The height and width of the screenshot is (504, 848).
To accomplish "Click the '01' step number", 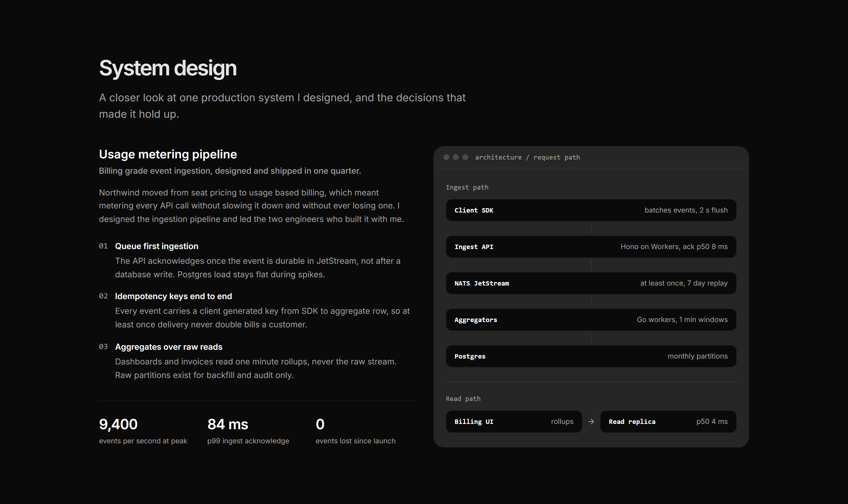I will click(103, 246).
